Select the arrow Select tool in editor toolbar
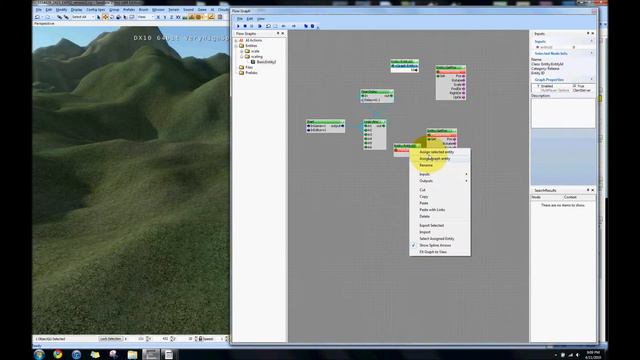Image resolution: width=640 pixels, height=360 pixels. click(x=99, y=17)
